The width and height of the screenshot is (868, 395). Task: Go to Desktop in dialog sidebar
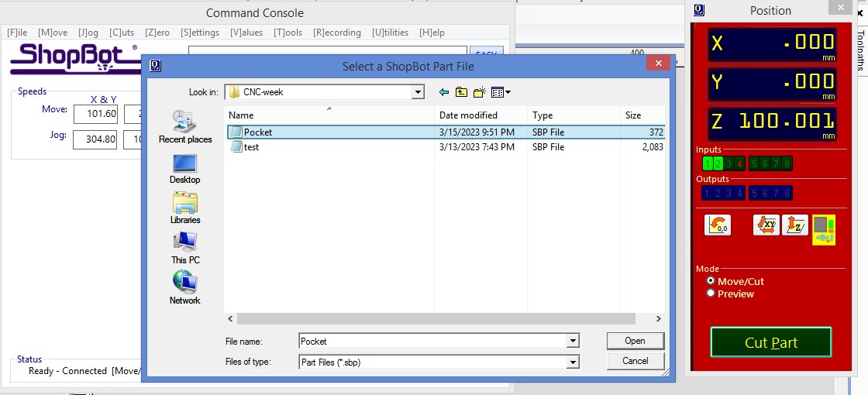tap(185, 169)
